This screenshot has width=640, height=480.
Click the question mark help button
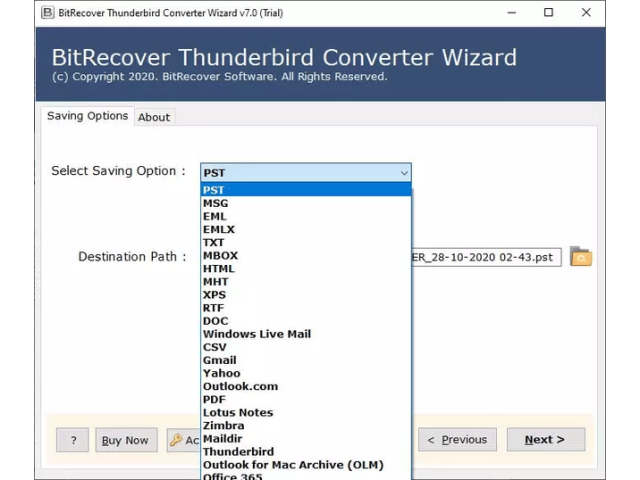click(x=72, y=440)
